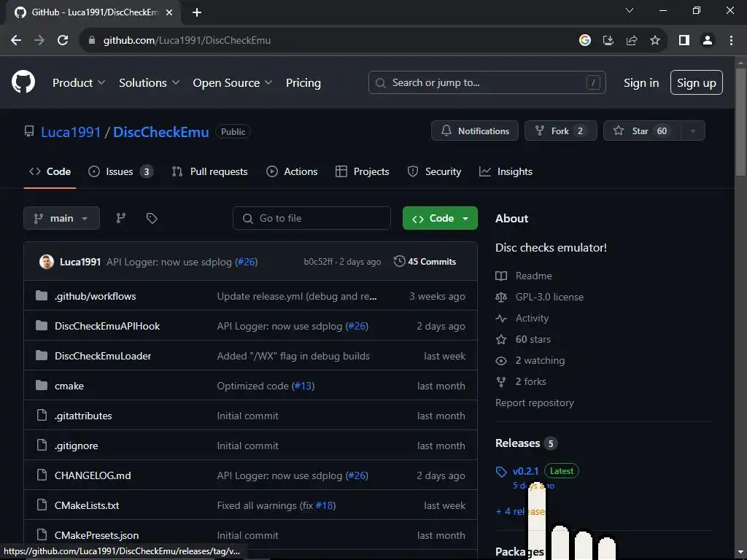The height and width of the screenshot is (560, 747).
Task: Open the browser side panel icon
Action: tap(684, 41)
